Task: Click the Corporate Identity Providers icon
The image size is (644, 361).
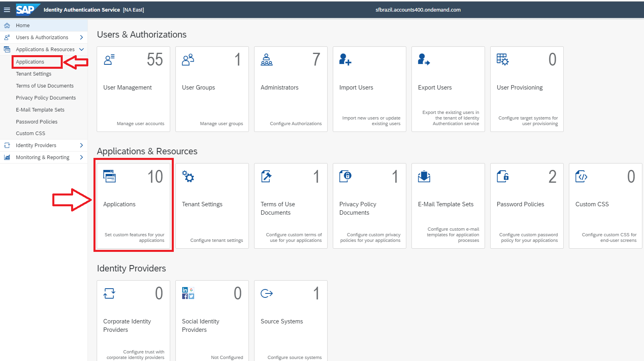Action: coord(109,293)
